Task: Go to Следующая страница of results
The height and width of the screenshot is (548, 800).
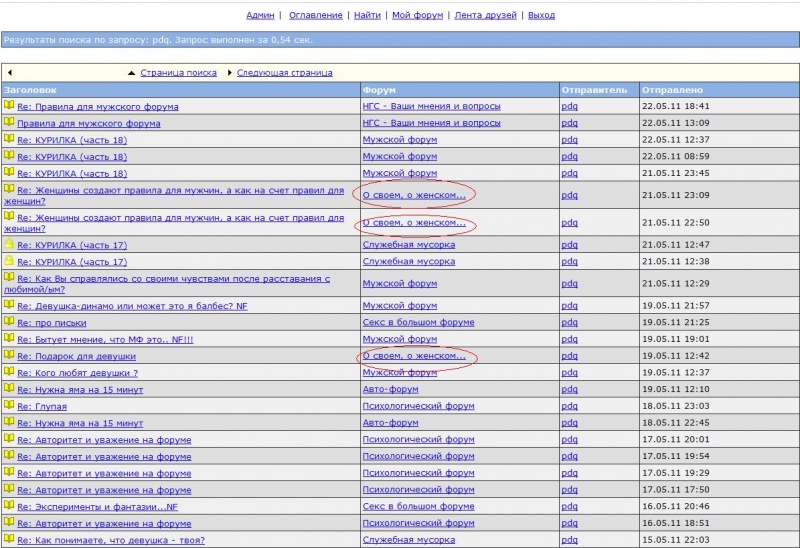Action: [x=284, y=73]
